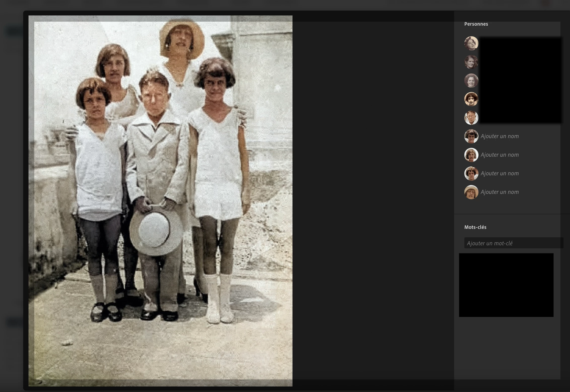Click the 'Ajouter un mot-clé' keyword field
Image resolution: width=570 pixels, height=392 pixels.
[x=513, y=243]
